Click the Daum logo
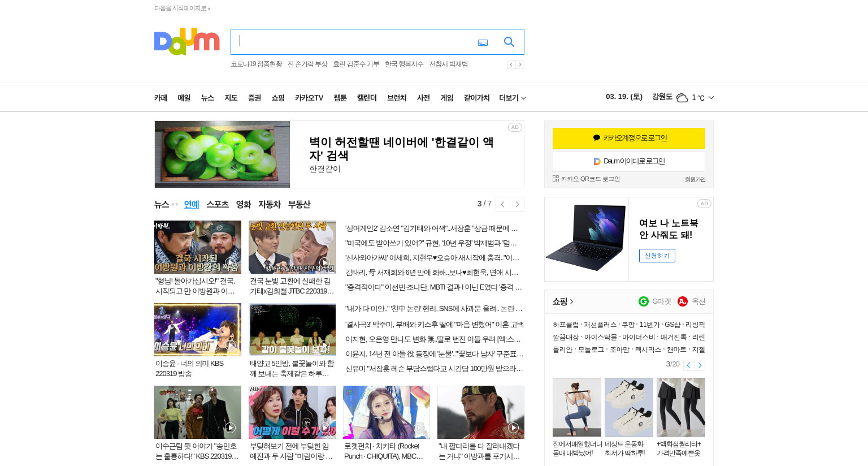Screen dimensions: 868x466 (186, 42)
